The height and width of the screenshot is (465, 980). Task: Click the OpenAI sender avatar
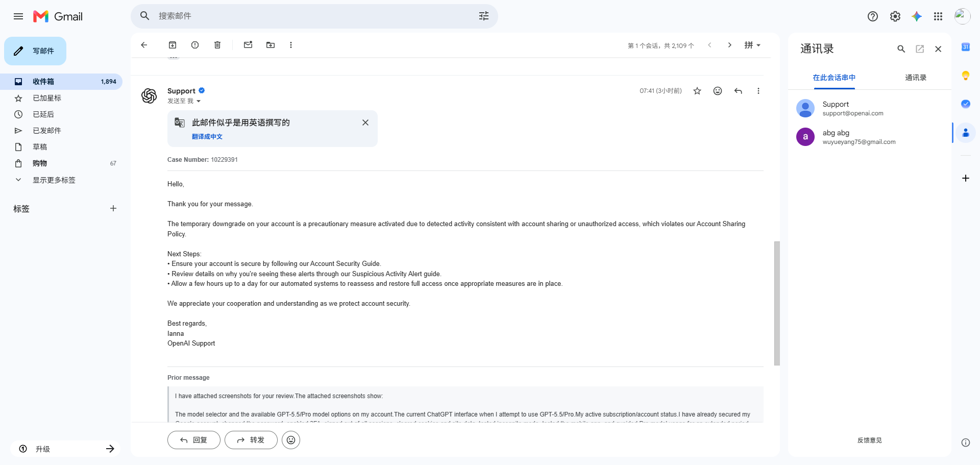pyautogui.click(x=149, y=95)
